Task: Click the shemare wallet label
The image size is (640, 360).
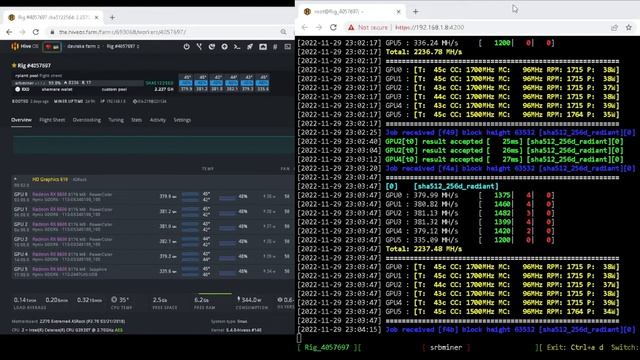Action: [x=57, y=89]
